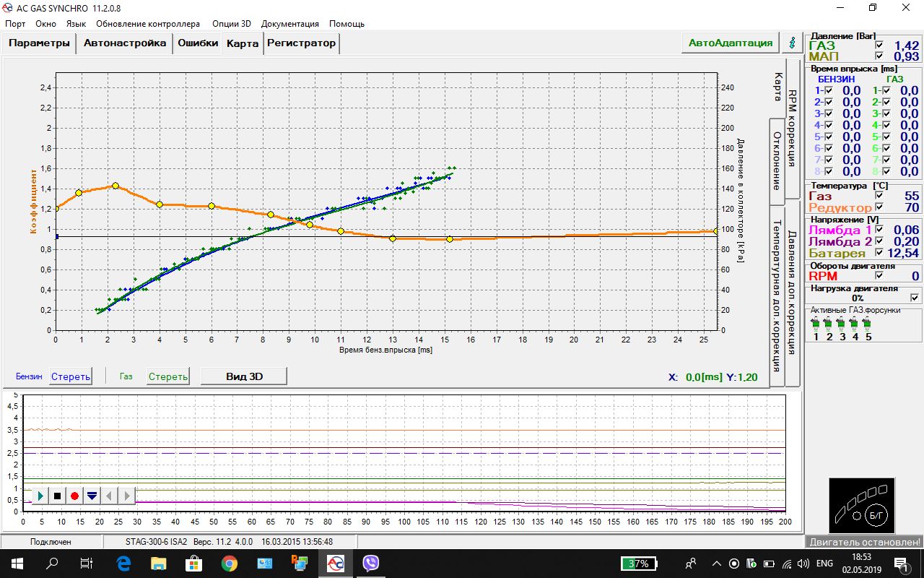The image size is (924, 578).
Task: Uncheck the ГАЗ pressure checkbox
Action: tap(879, 46)
